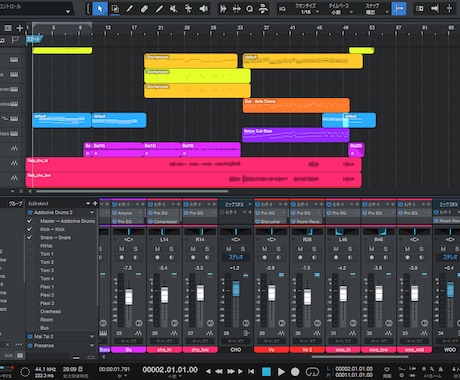Click the 00002.01.01.00 position display
The height and width of the screenshot is (380, 460).
tap(170, 370)
